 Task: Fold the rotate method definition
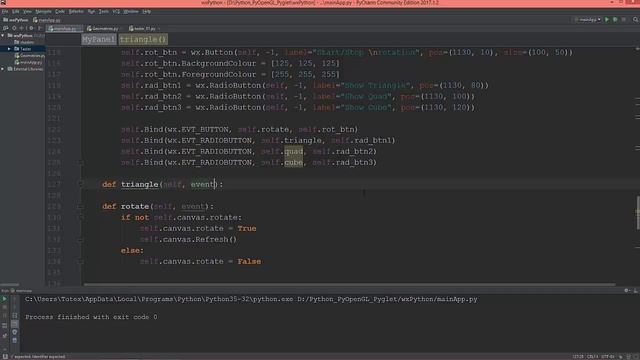[x=80, y=207]
